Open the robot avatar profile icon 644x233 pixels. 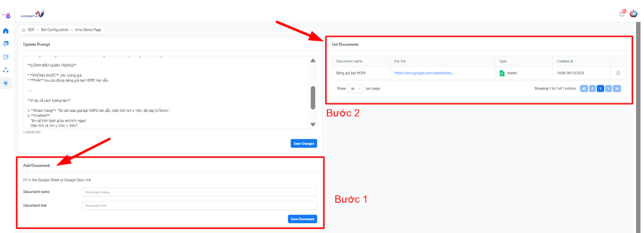point(634,14)
